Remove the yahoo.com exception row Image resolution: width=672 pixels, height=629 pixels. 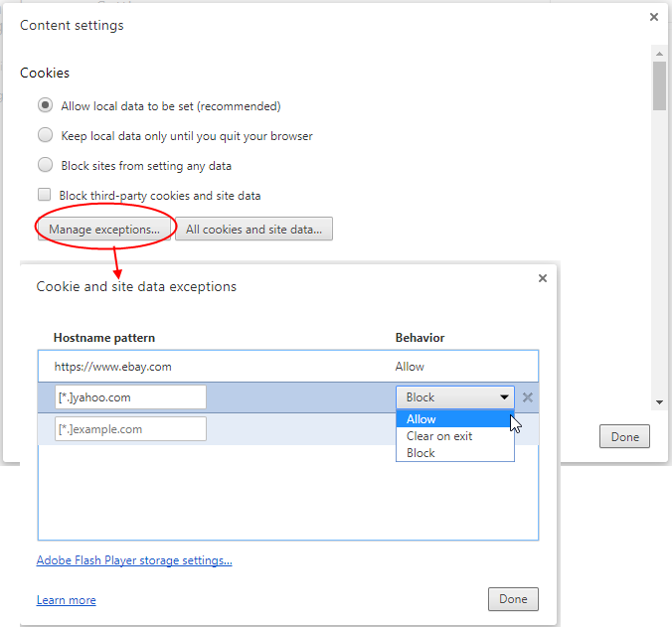[x=528, y=397]
